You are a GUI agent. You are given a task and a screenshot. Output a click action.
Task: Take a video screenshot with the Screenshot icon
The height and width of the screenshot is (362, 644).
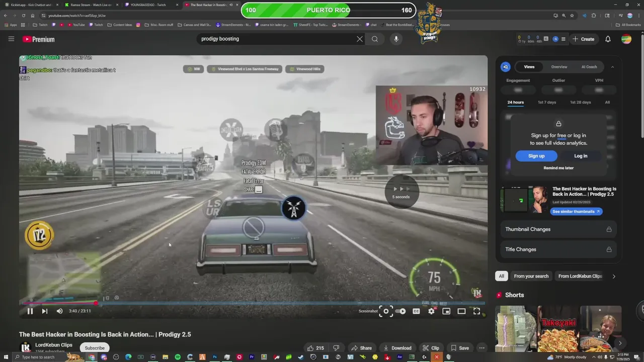pos(386,311)
